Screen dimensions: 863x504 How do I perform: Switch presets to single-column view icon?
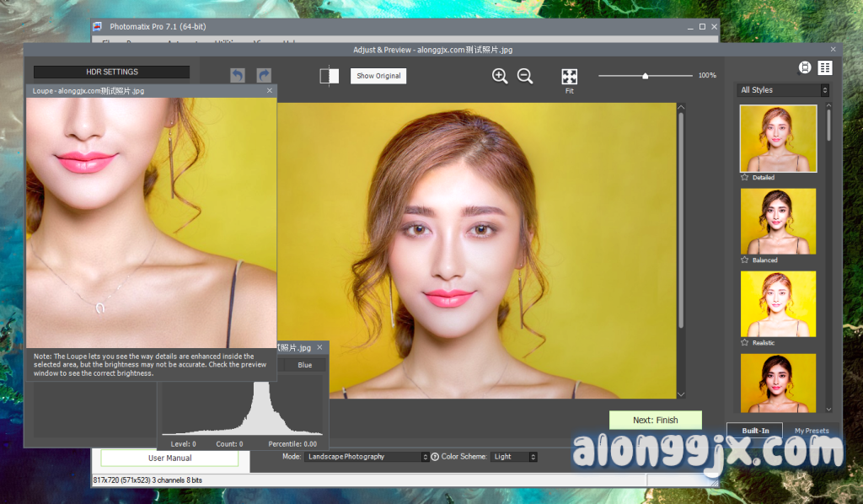(x=805, y=68)
